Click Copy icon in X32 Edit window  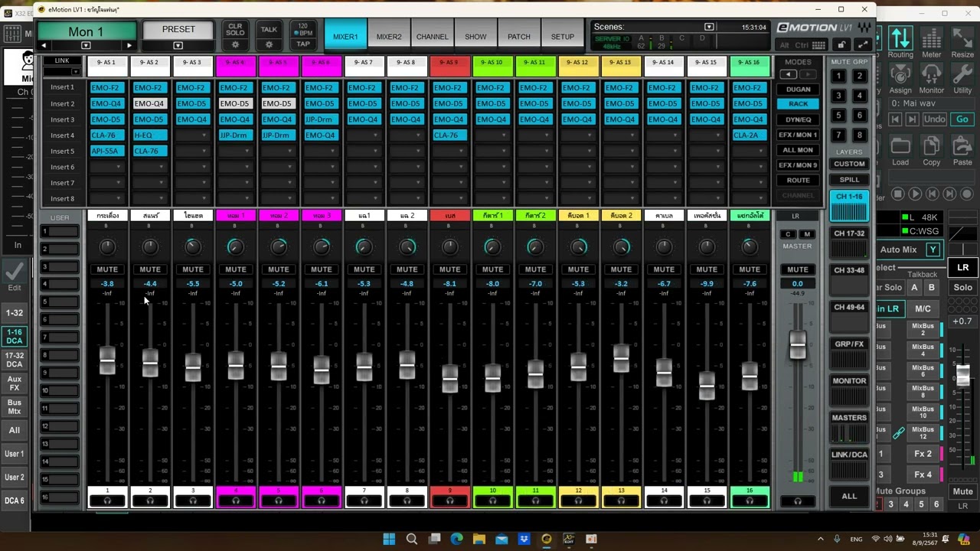[932, 151]
